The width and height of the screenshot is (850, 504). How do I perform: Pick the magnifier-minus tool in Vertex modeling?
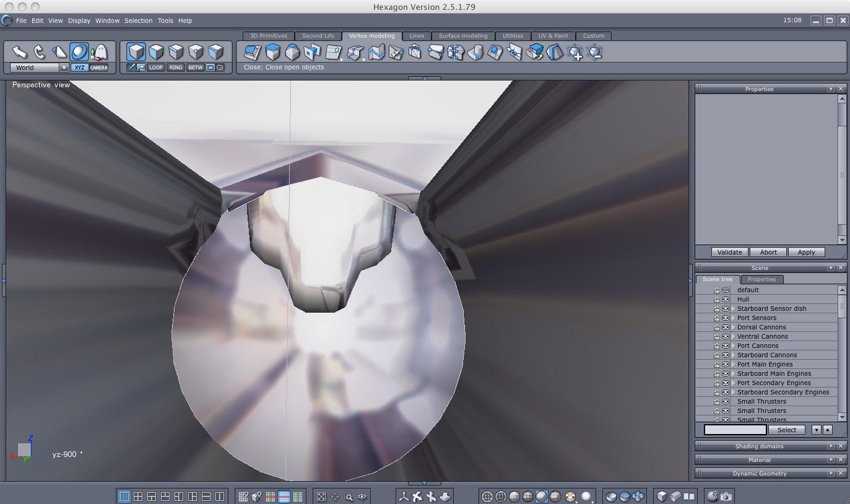(595, 53)
